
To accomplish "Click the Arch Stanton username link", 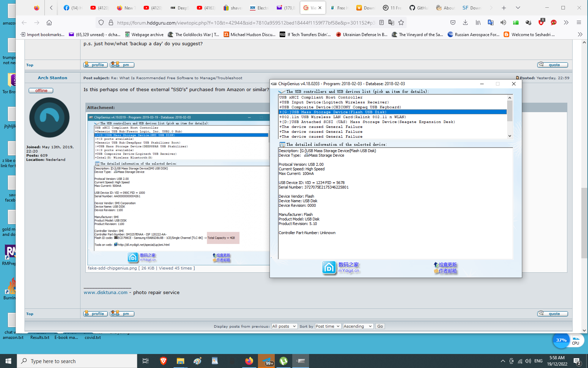I will pyautogui.click(x=52, y=78).
